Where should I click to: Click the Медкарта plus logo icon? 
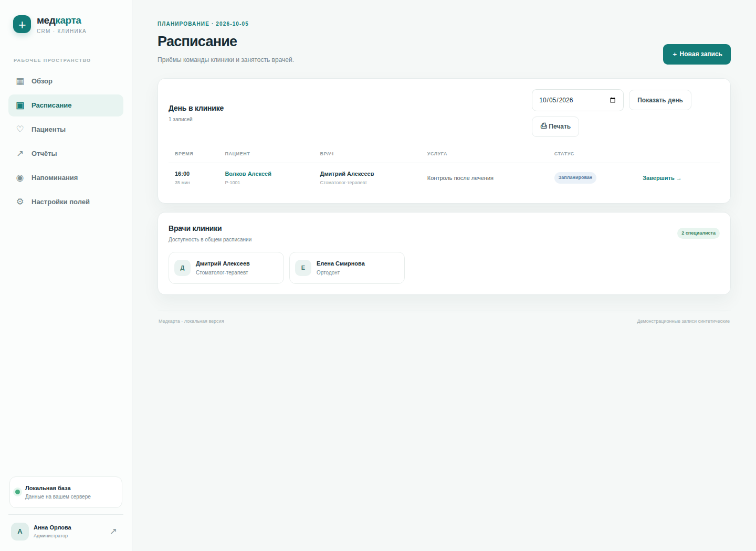pyautogui.click(x=22, y=24)
